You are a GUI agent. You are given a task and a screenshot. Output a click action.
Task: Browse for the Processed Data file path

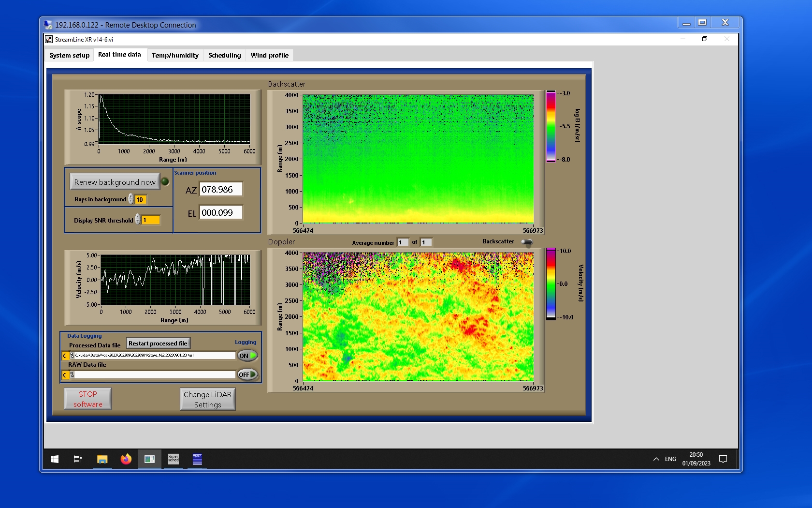pyautogui.click(x=72, y=356)
